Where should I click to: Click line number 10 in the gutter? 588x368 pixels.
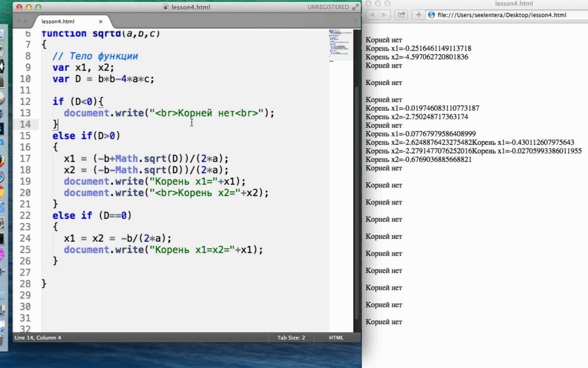25,79
